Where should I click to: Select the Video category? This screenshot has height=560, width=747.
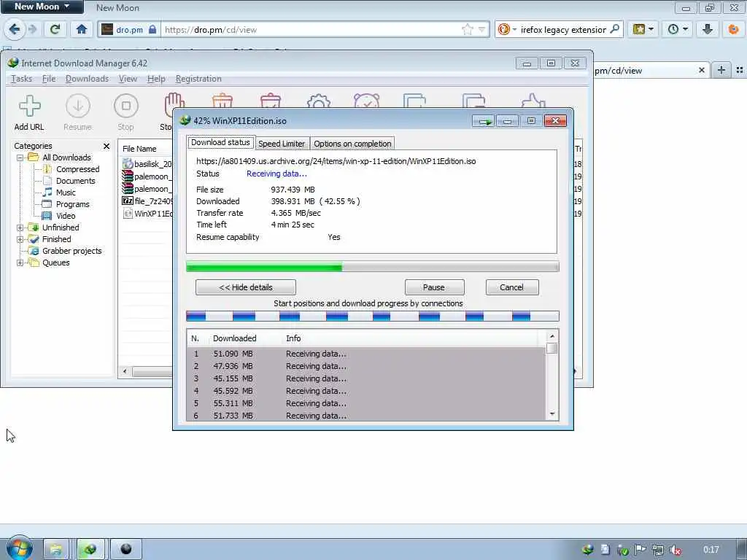(x=66, y=216)
